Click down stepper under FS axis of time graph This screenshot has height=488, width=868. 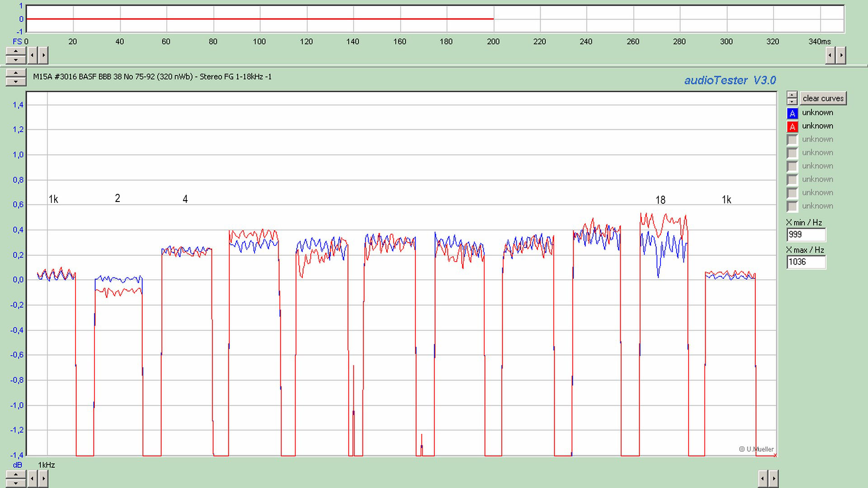[x=16, y=60]
